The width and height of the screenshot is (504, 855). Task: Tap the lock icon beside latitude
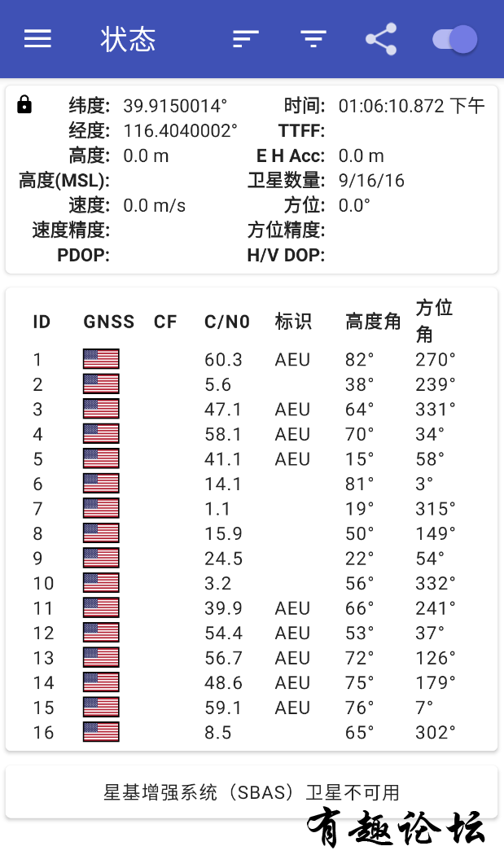[24, 104]
